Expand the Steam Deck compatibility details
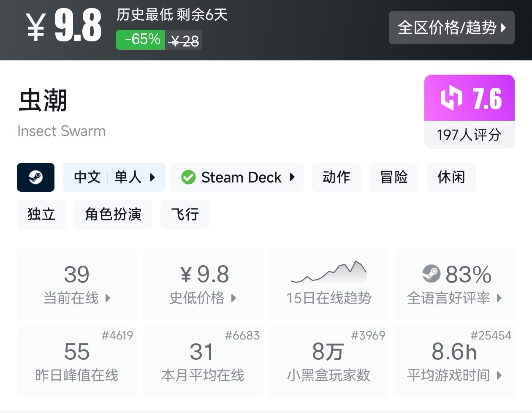Viewport: 532px width, 413px height. [237, 177]
